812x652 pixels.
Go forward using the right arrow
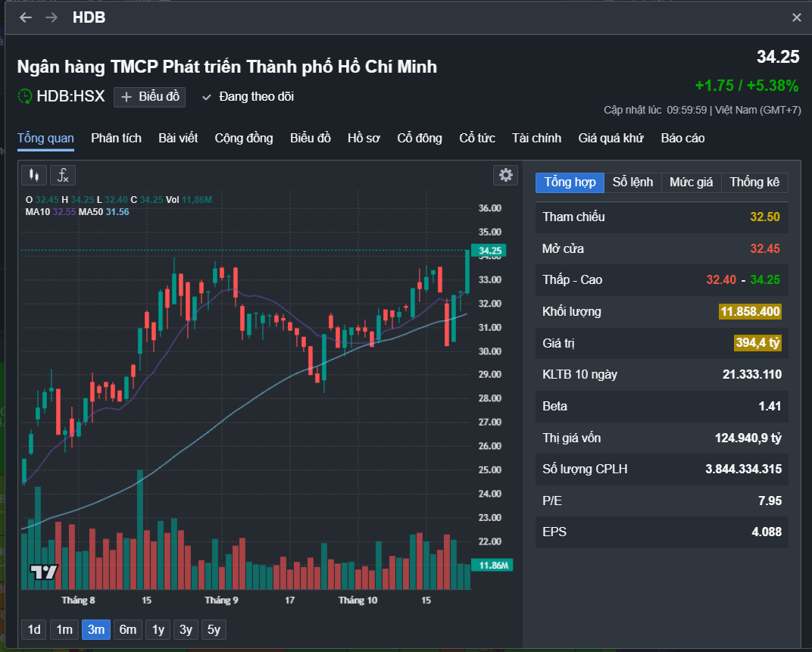52,17
